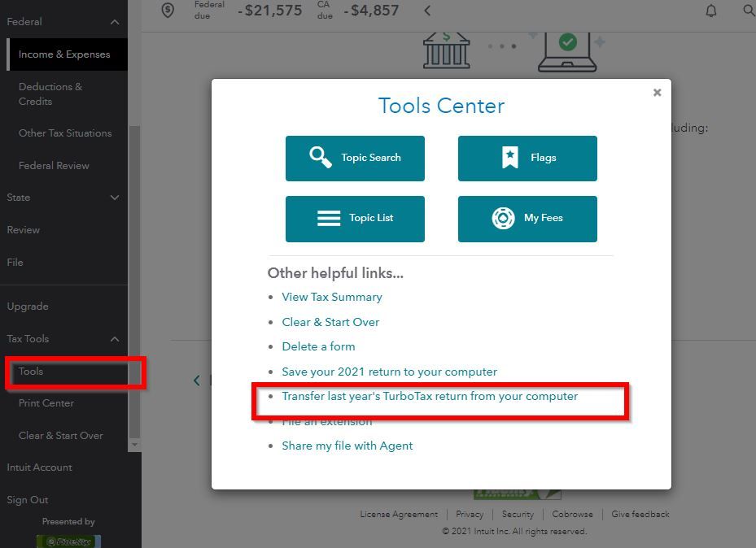Open the Topic List tool
Screen dimensions: 756x548
tap(355, 219)
